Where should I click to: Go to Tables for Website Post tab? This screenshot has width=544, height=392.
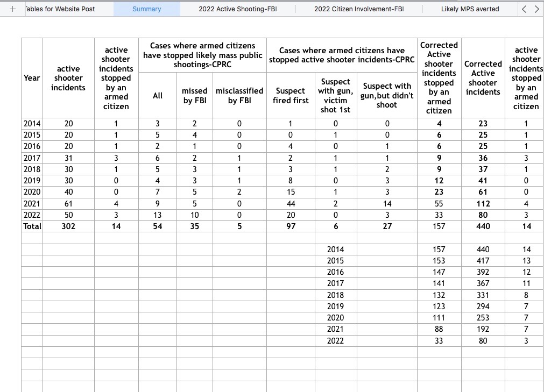click(x=60, y=9)
